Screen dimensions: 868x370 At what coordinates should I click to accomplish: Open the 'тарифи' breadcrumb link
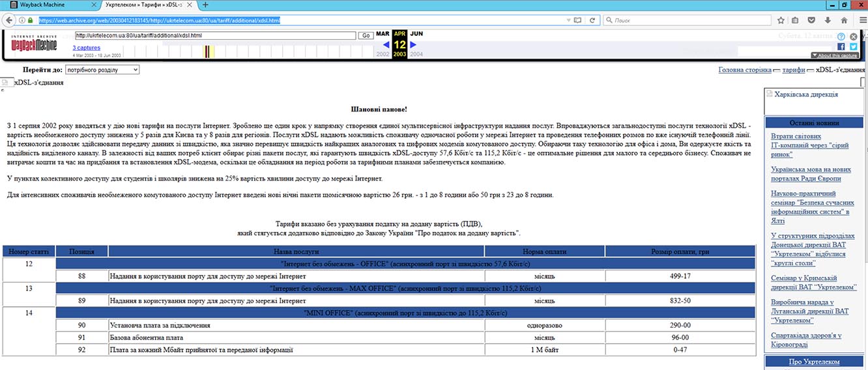pyautogui.click(x=793, y=70)
